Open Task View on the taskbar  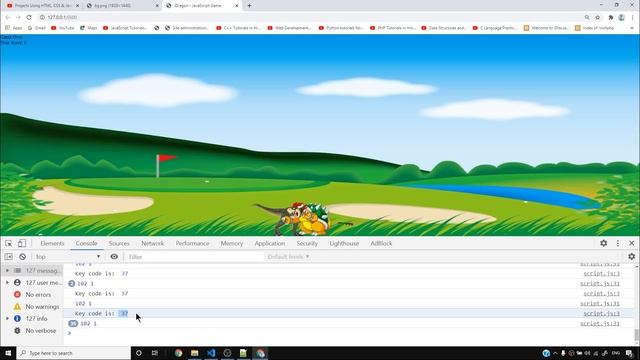coord(155,353)
